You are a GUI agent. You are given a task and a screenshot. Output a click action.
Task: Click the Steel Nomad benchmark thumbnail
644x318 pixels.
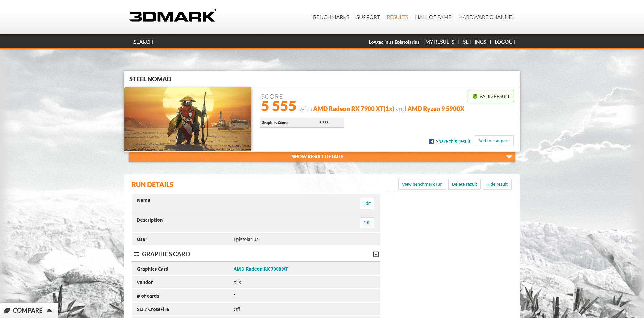point(188,119)
